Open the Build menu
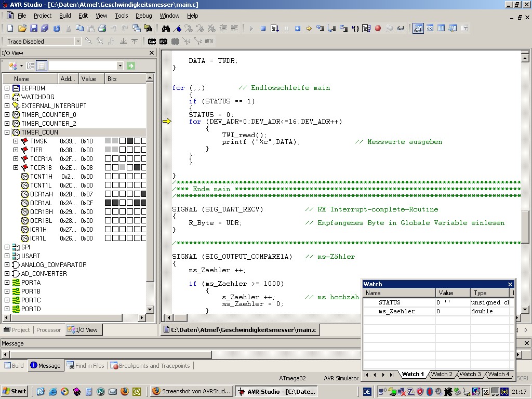The height and width of the screenshot is (399, 532). [65, 16]
